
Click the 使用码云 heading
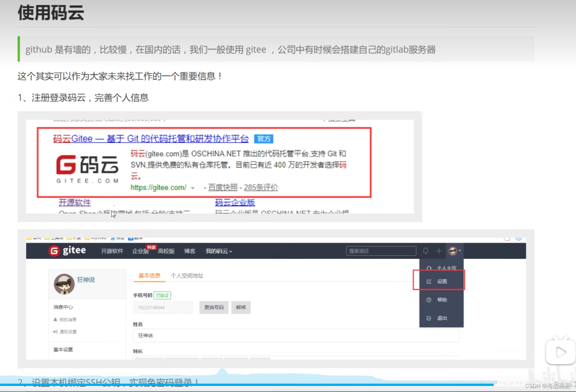coord(51,13)
